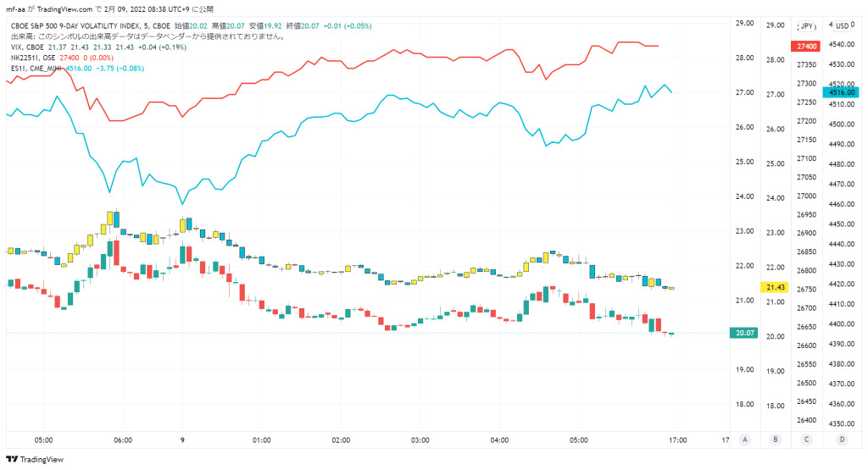Select scale D below the price axis
The image size is (868, 470).
(x=842, y=440)
